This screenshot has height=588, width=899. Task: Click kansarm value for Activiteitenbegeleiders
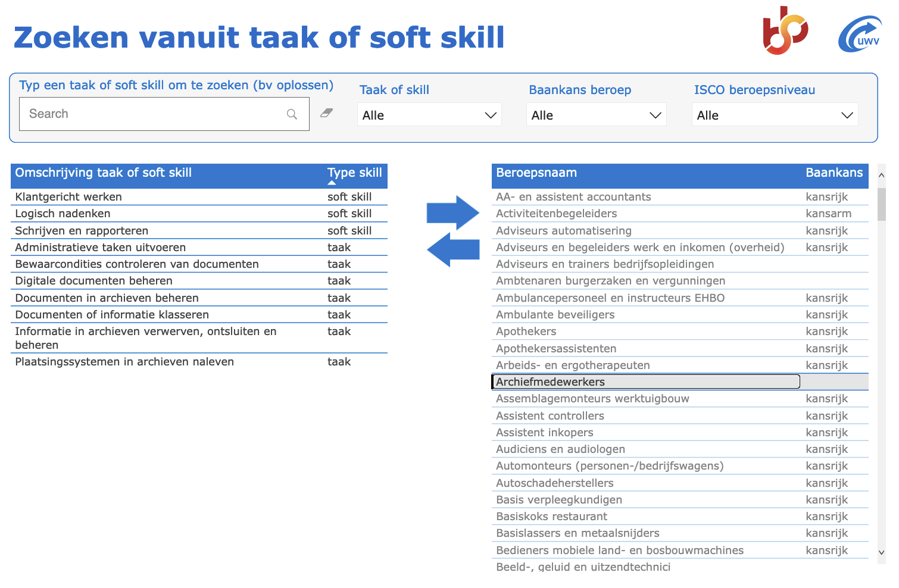(828, 214)
